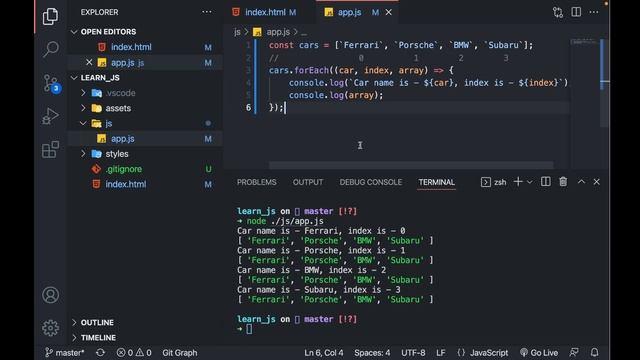
Task: Close the terminal panel
Action: click(x=596, y=182)
